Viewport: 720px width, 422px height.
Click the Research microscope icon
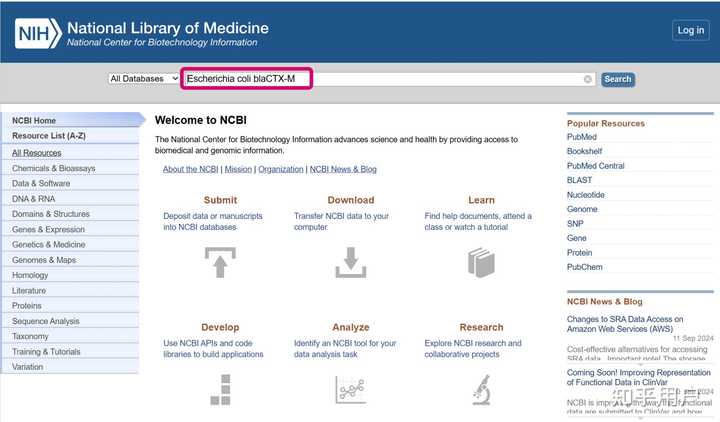click(x=481, y=388)
